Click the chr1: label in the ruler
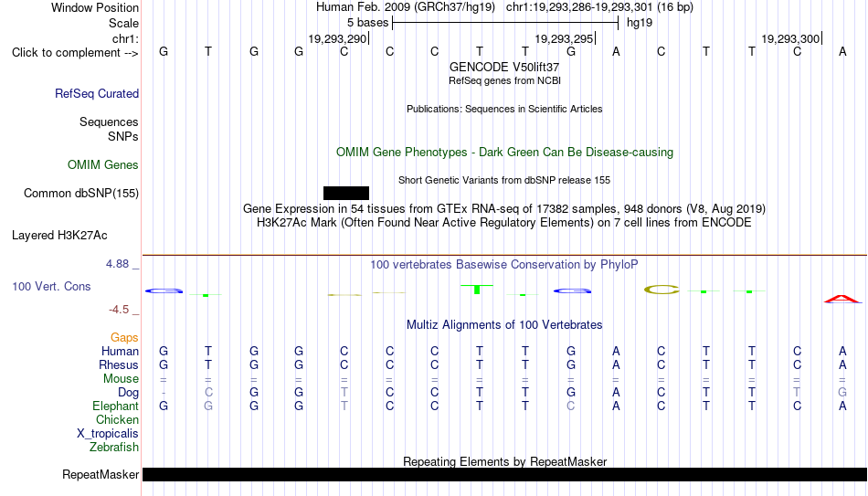 [x=126, y=38]
